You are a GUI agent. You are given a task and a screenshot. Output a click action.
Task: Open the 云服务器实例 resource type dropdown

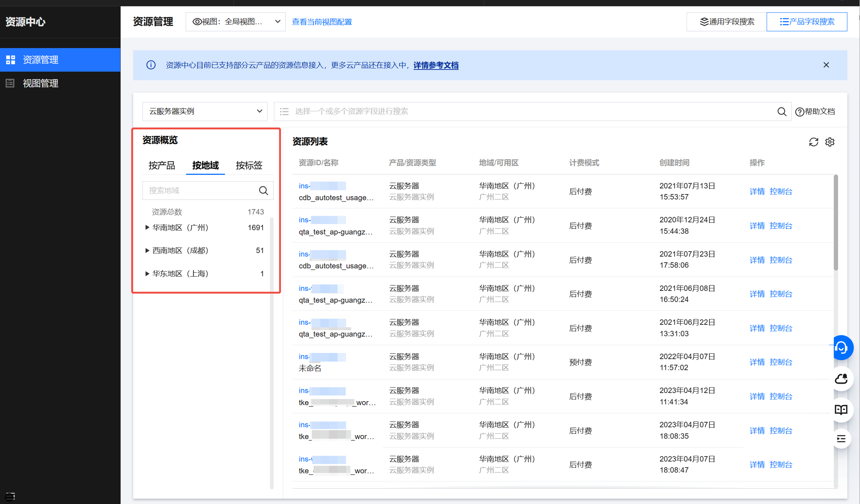(x=205, y=112)
